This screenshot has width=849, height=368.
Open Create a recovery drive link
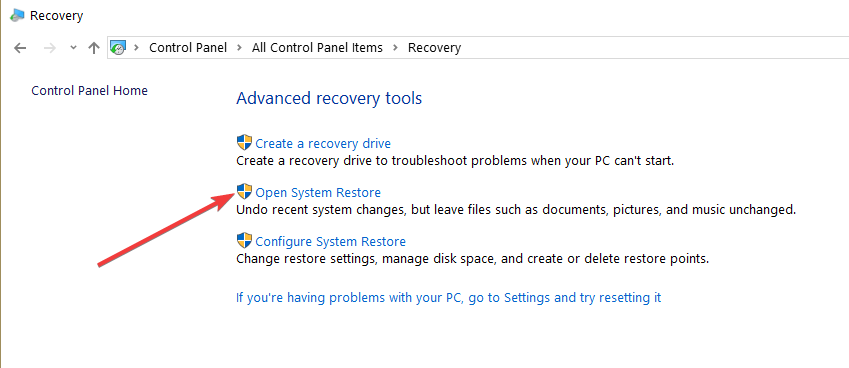point(323,144)
